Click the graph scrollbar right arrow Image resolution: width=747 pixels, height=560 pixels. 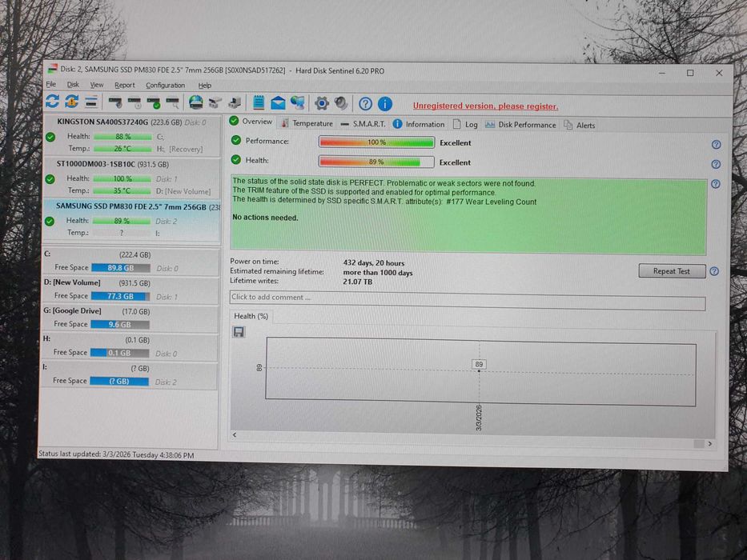pos(710,444)
